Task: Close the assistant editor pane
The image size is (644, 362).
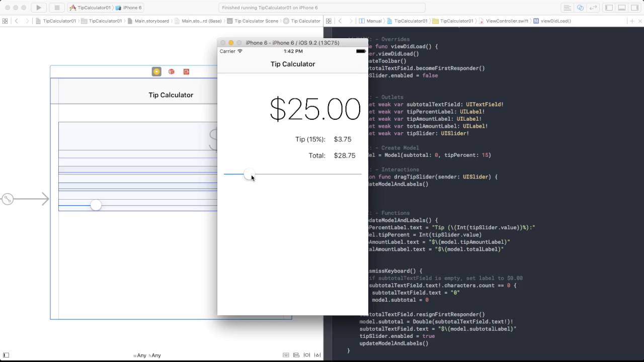Action: [x=639, y=21]
